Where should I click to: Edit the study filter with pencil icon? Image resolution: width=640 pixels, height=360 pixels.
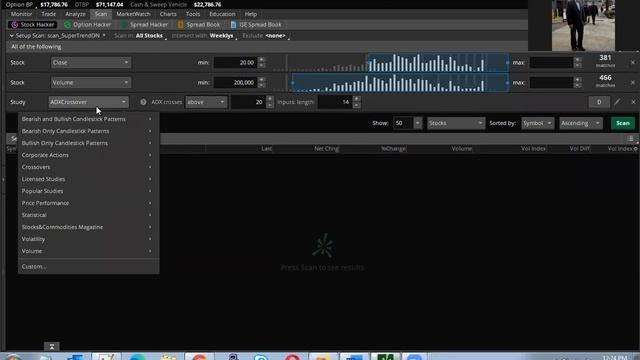[617, 102]
